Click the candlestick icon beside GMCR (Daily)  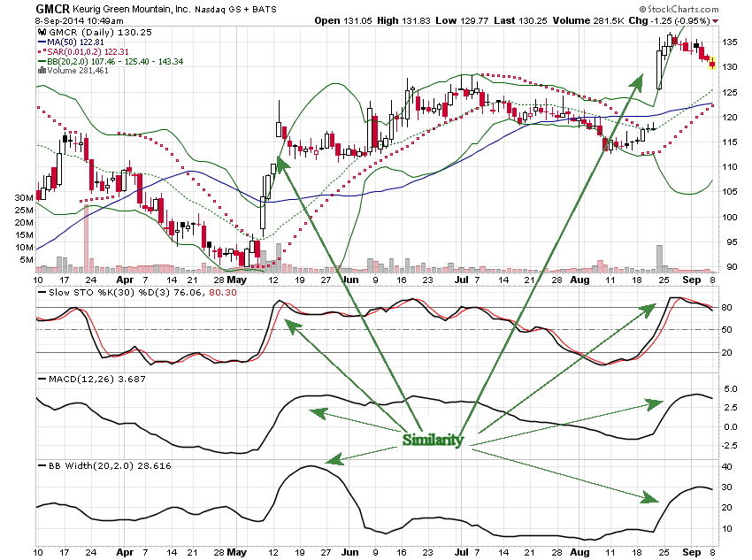42,32
